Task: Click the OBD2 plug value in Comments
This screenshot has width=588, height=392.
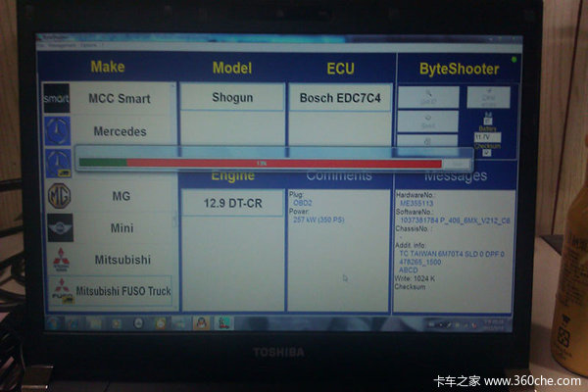Action: [x=302, y=203]
